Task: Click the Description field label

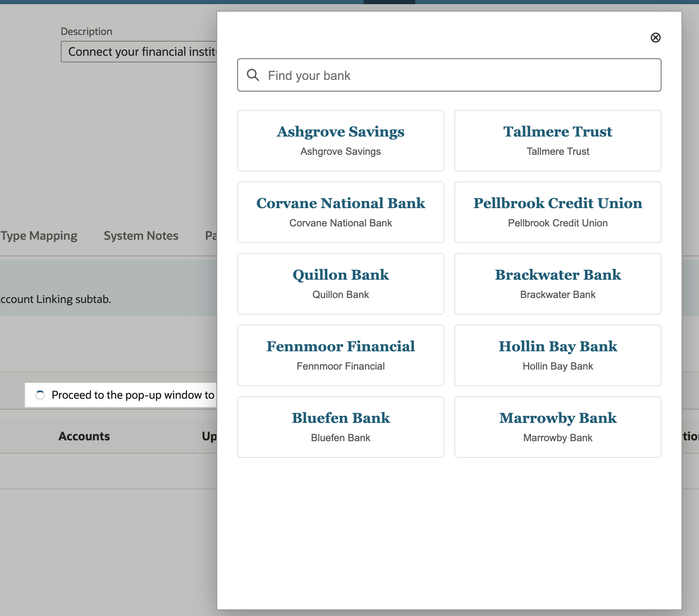Action: coord(87,32)
